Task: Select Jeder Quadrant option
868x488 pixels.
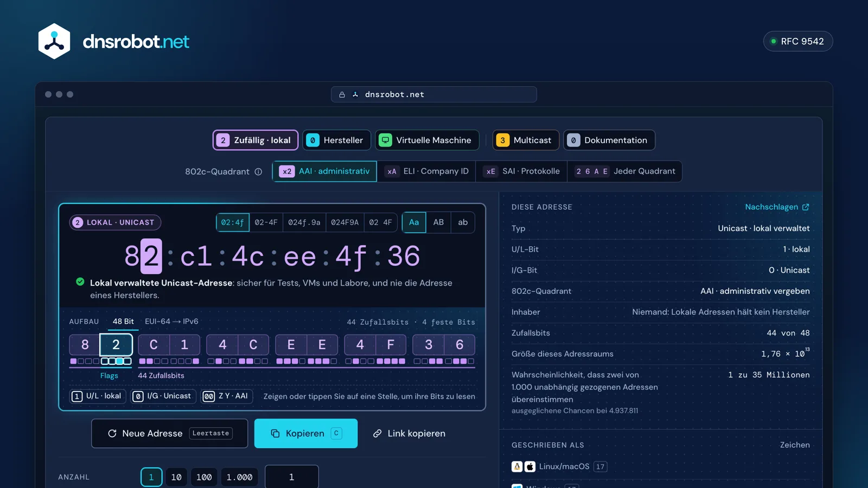Action: click(x=624, y=171)
